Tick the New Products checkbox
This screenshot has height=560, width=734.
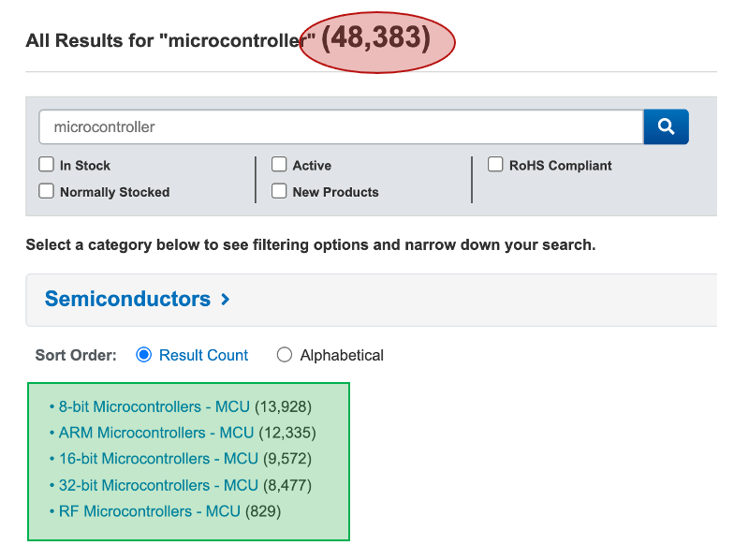279,191
